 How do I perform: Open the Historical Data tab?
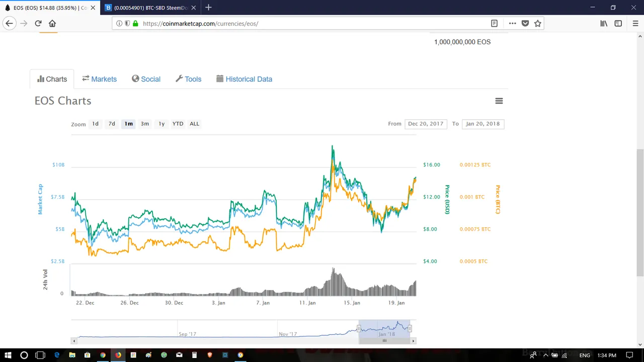(x=244, y=79)
